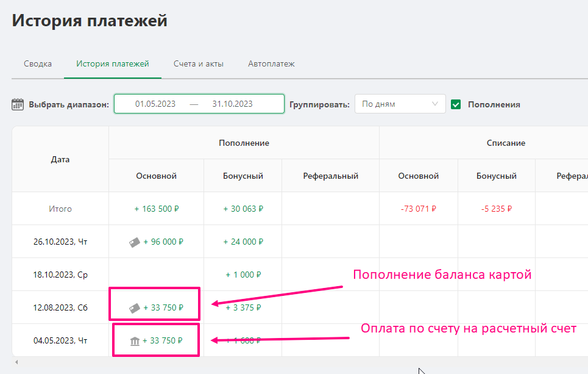Click the + 24 000 ₽ bonus amount
Screen dimensions: 588x374
click(x=243, y=242)
